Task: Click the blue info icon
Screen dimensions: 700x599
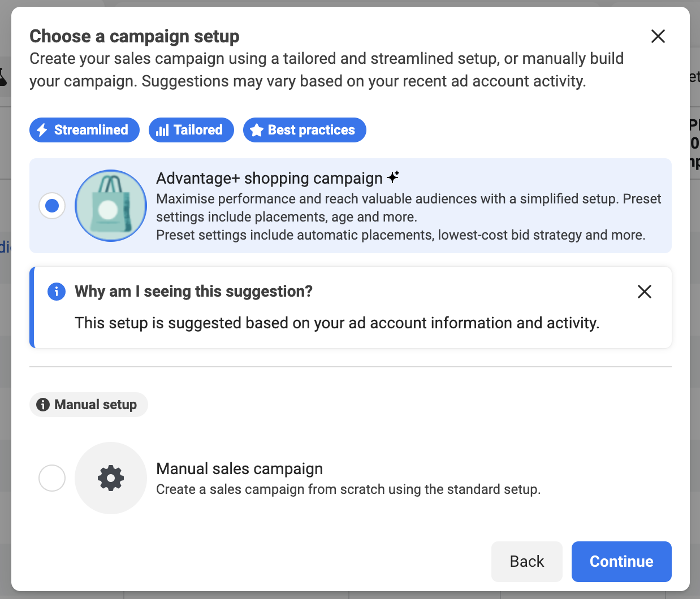Action: (57, 292)
